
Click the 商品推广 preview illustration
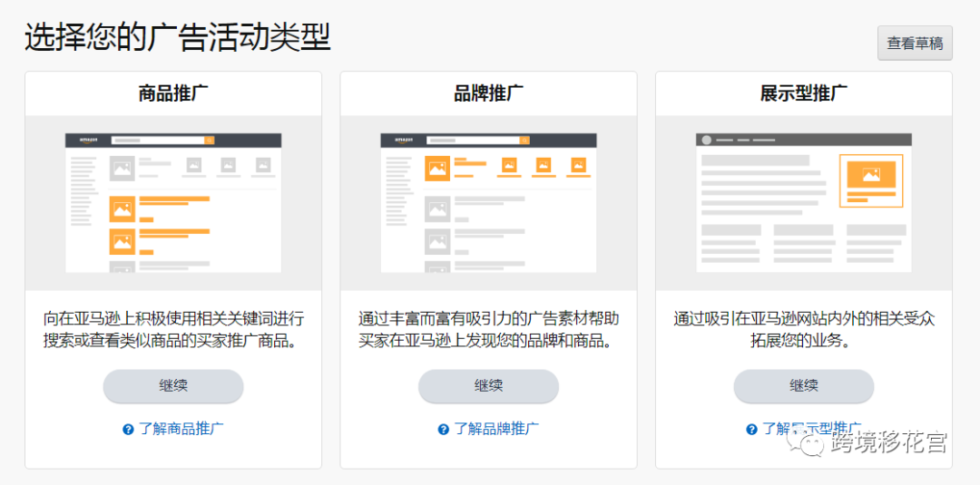tap(173, 203)
